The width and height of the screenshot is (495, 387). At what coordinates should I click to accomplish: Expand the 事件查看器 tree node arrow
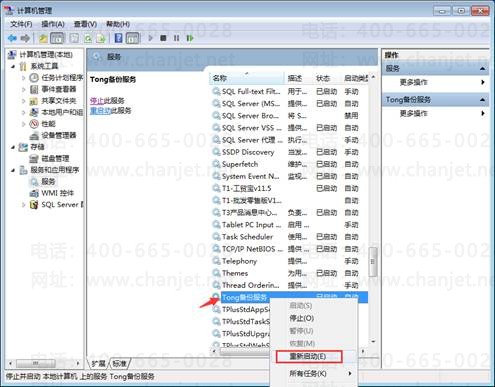click(x=24, y=89)
